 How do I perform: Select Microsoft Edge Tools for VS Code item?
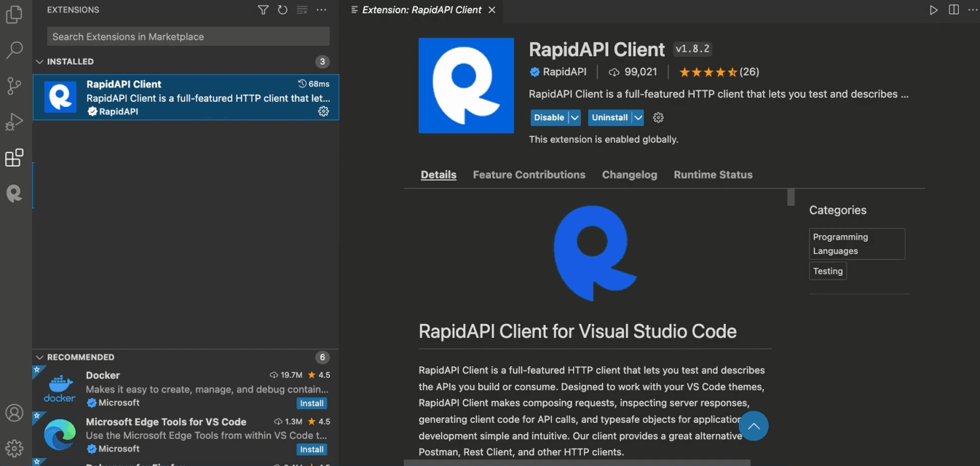[186, 435]
